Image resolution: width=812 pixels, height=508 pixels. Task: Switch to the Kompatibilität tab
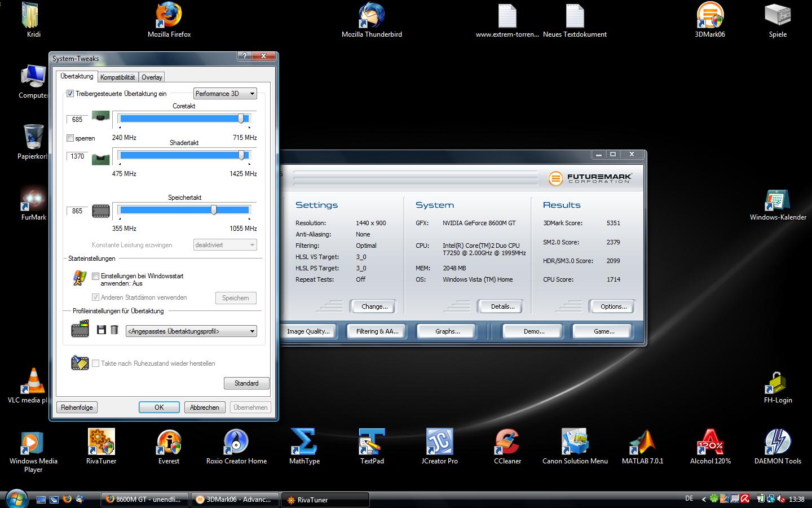tap(118, 77)
